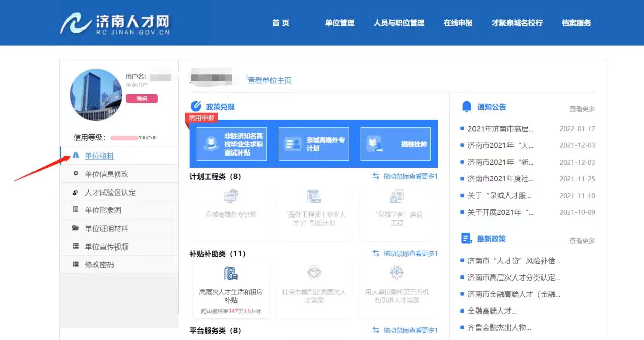Open 高层次人才生活和租房补贴 icon
The width and height of the screenshot is (644, 340).
click(x=231, y=273)
